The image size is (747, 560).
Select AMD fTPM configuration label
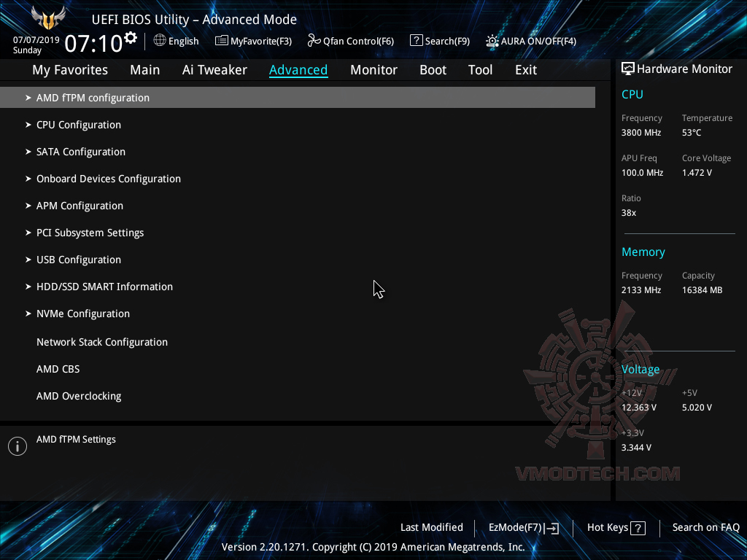[93, 98]
